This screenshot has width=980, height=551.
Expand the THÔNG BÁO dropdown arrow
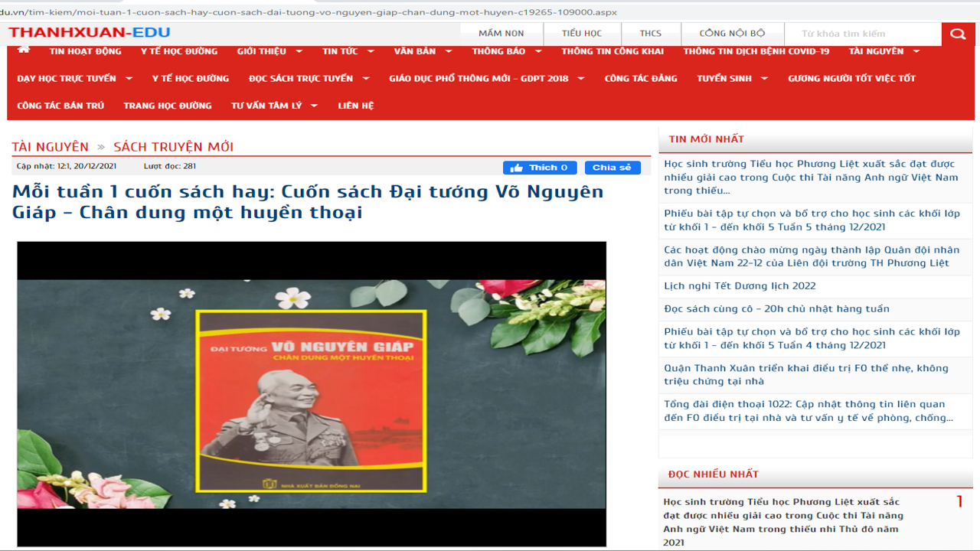538,51
